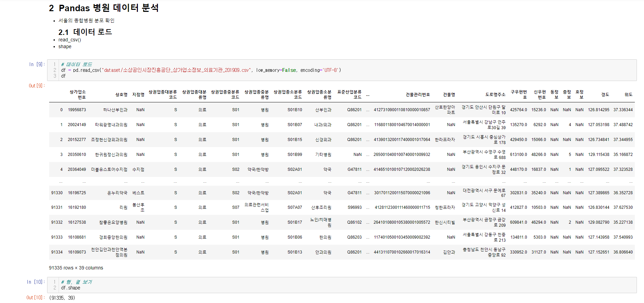Click the '한신시티빌' building name cell
644x303 pixels.
coord(445,222)
